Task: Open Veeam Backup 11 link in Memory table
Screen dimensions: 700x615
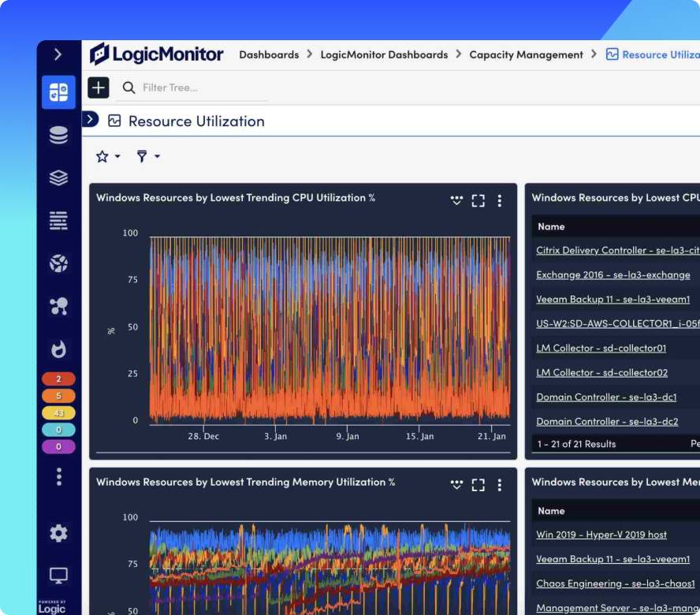Action: point(613,559)
